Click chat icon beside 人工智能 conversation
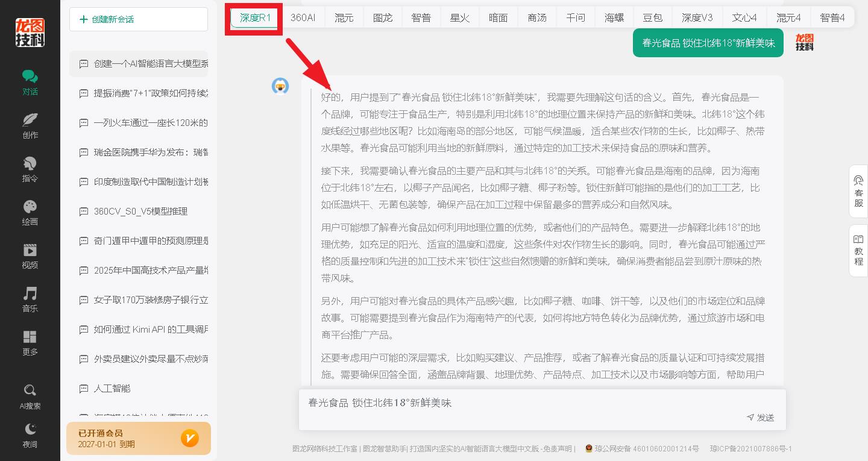The width and height of the screenshot is (868, 461). (x=84, y=389)
